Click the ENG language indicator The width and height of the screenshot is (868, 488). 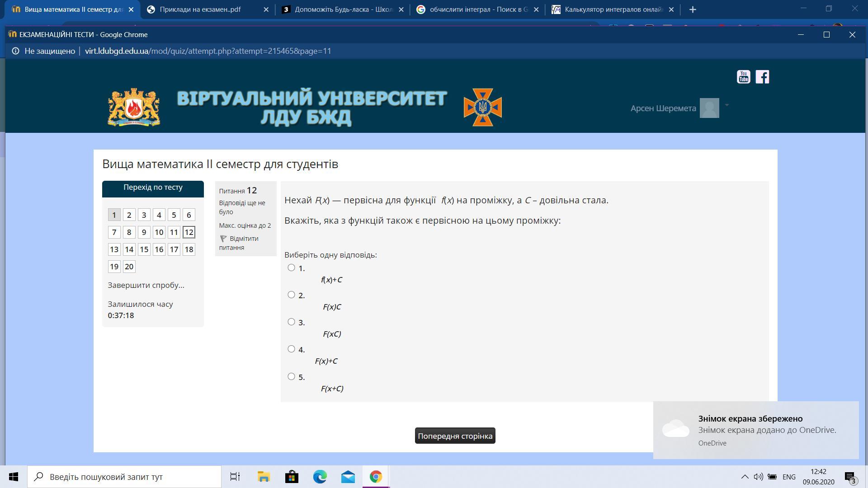point(789,477)
